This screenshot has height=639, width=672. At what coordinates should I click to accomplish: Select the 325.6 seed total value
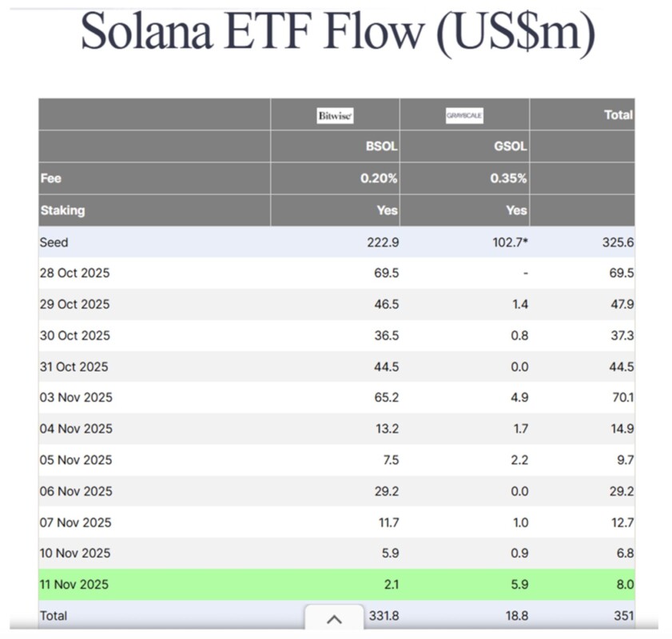point(618,242)
